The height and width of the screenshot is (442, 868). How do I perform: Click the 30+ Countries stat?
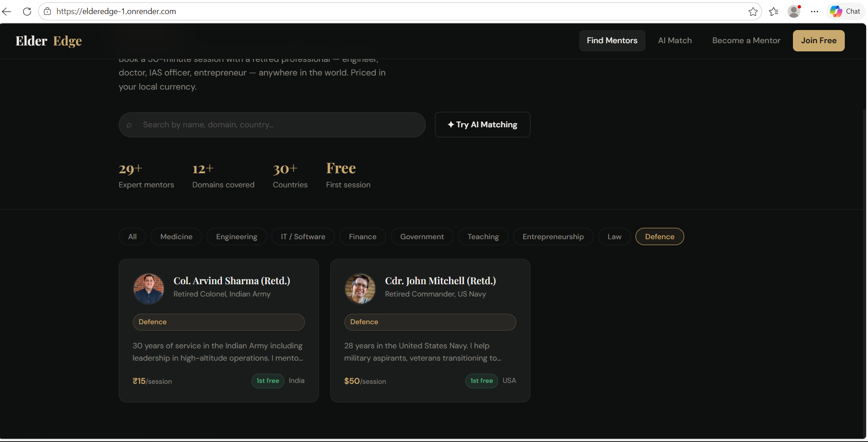[290, 176]
